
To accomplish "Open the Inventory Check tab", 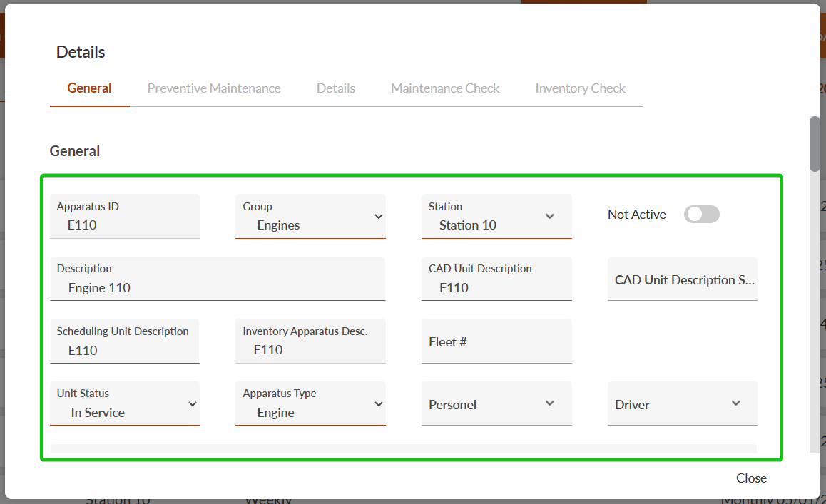I will point(580,88).
